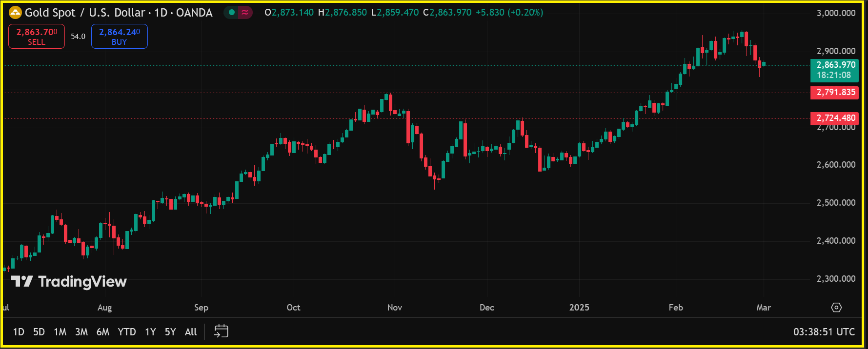The image size is (868, 349).
Task: Open the timezone menu showing 03:38:51 UTC
Action: coord(824,332)
